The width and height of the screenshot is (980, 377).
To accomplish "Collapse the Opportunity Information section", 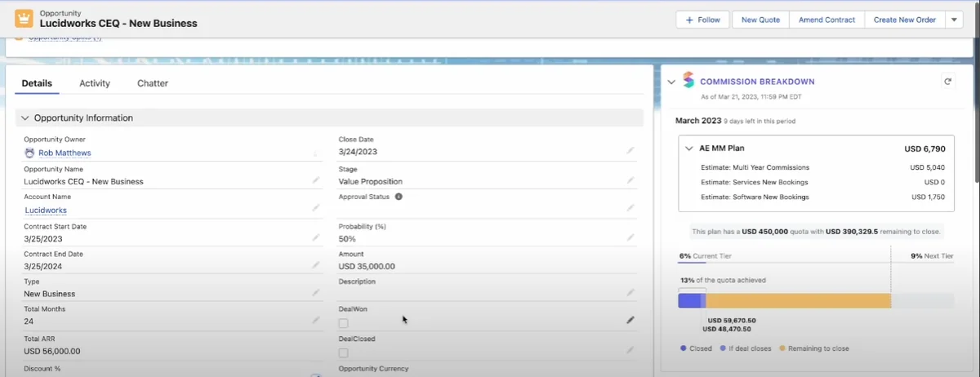I will click(24, 118).
